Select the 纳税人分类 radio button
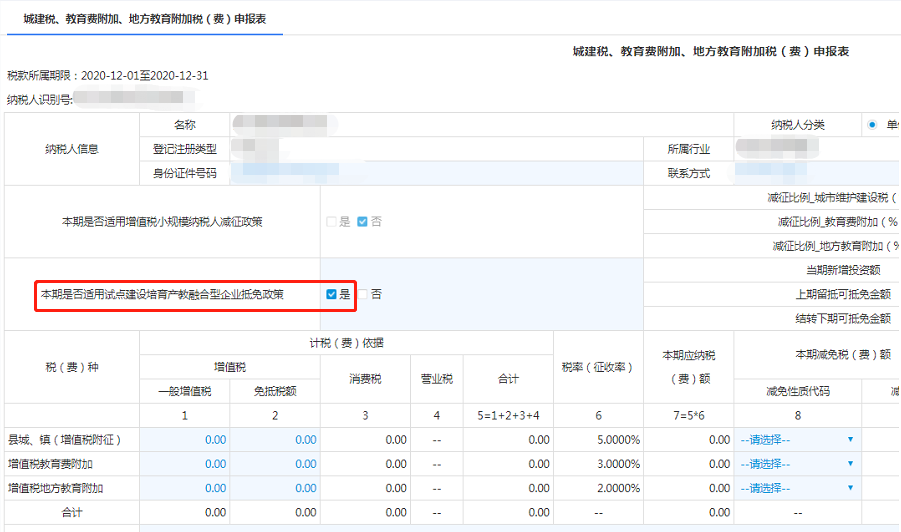Viewport: 901px width, 532px height. pos(872,125)
